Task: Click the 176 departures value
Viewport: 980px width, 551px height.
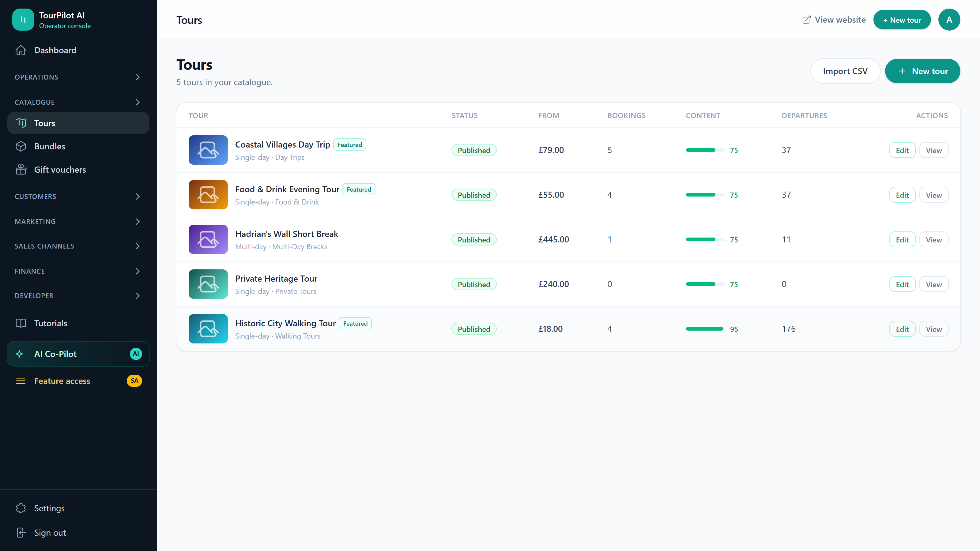Action: tap(789, 329)
